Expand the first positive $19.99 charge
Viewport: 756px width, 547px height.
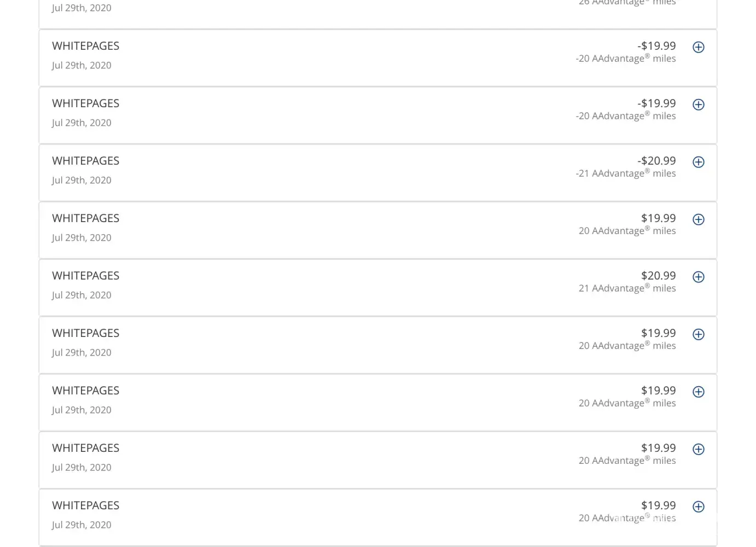click(699, 219)
